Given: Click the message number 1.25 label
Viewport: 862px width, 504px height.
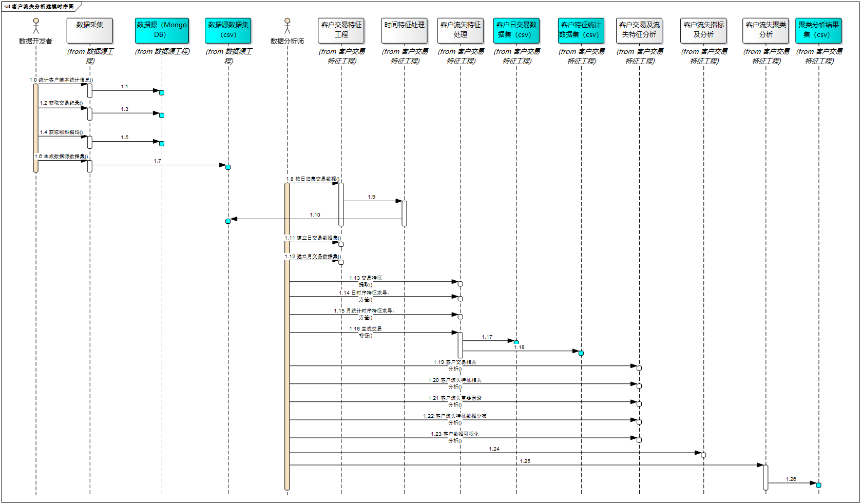Looking at the screenshot, I should click(525, 461).
